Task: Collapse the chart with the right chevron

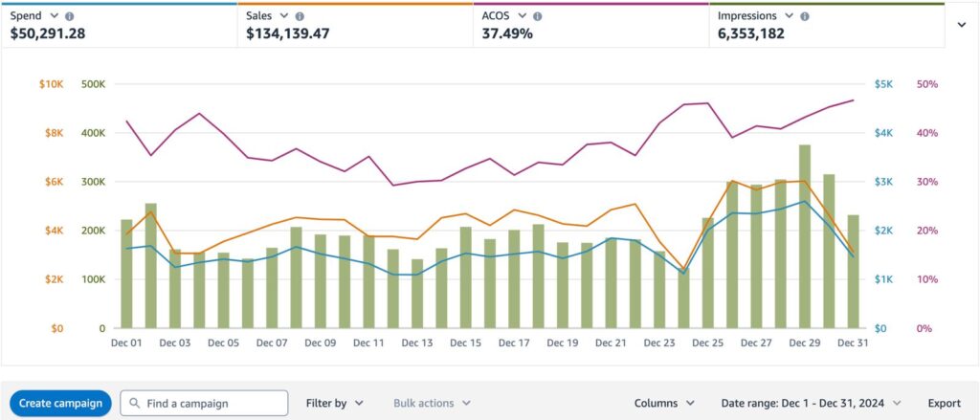Action: [961, 25]
